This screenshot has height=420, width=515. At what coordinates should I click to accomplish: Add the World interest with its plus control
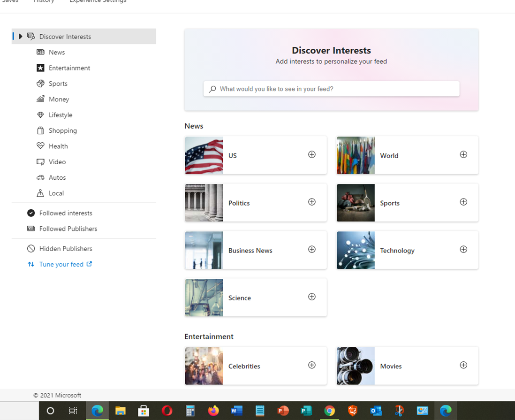(x=463, y=154)
